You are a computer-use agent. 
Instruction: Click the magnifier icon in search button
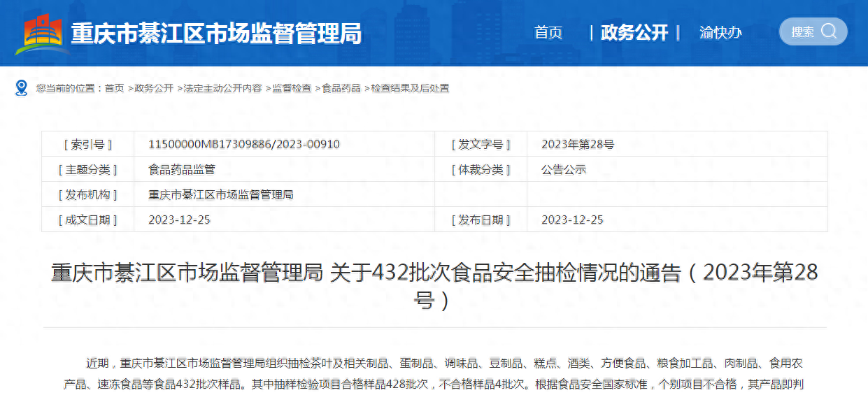[x=829, y=31]
